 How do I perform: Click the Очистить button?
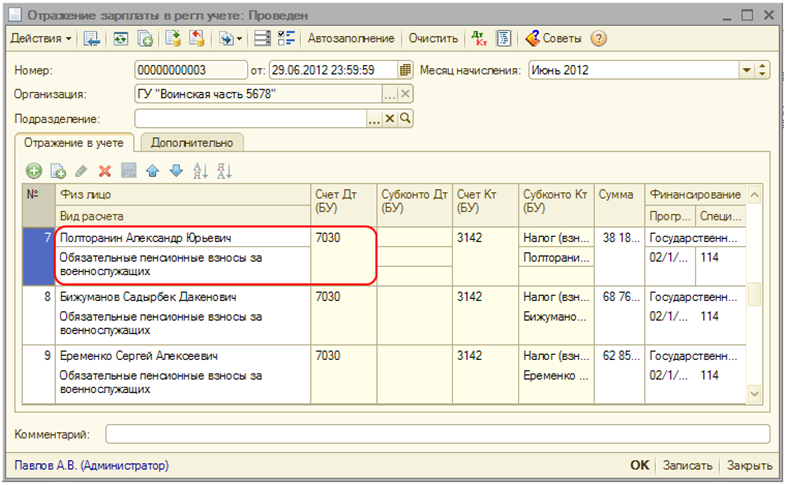click(432, 39)
